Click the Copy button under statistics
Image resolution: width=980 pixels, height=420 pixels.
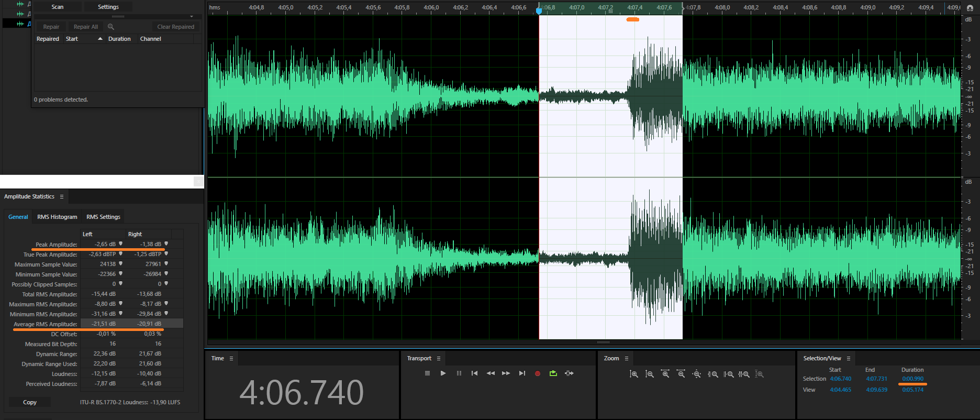coord(30,402)
